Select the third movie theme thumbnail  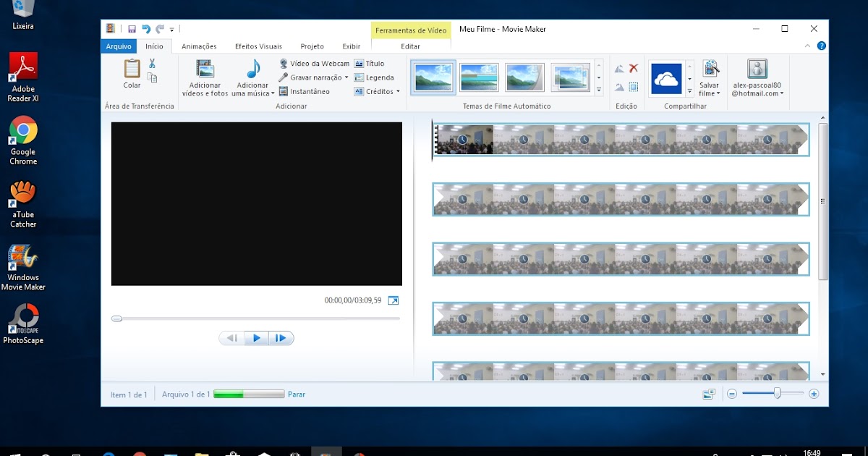coord(524,77)
